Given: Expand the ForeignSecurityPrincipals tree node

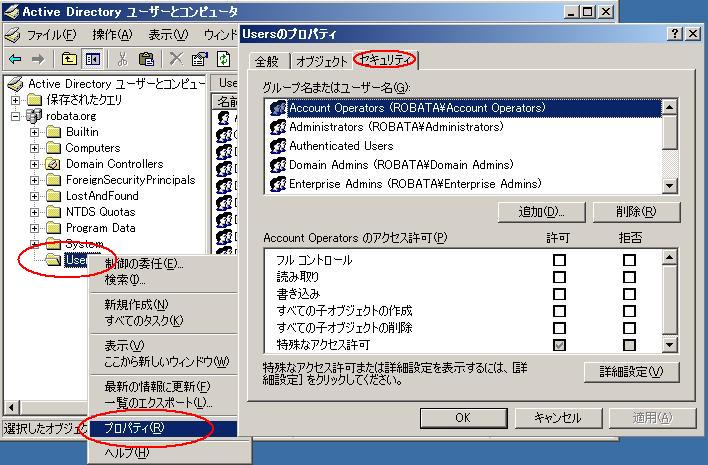Looking at the screenshot, I should (x=34, y=180).
